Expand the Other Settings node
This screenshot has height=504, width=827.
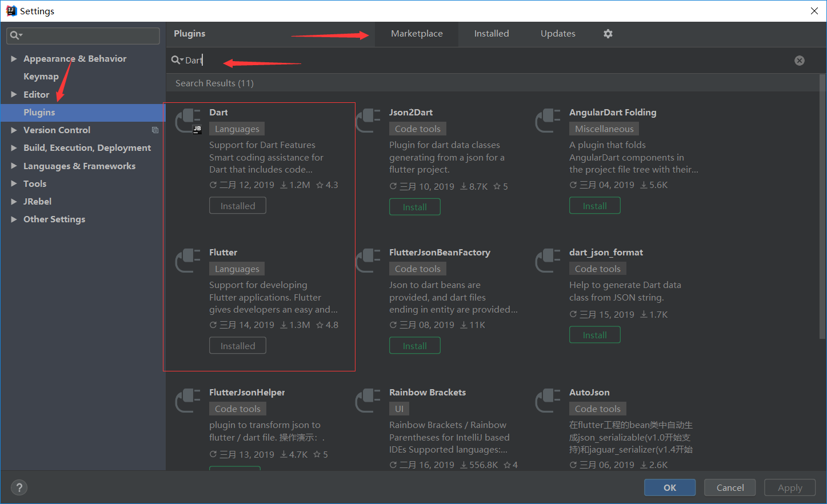[14, 219]
